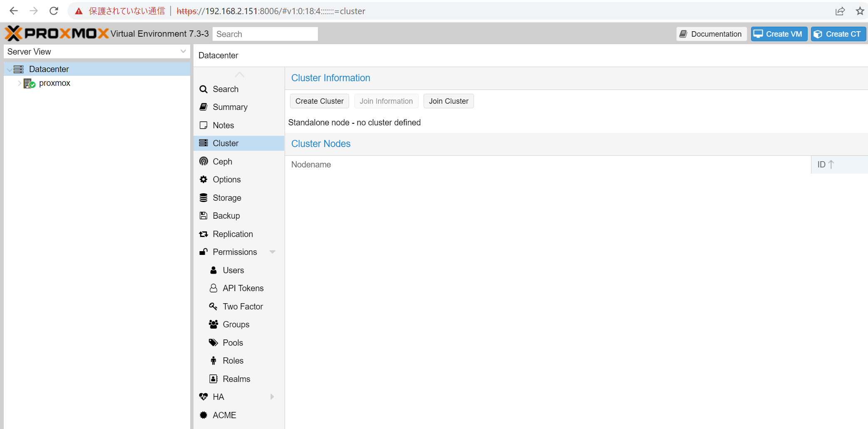Screen dimensions: 868x429
Task: Open the Realms menu item
Action: pyautogui.click(x=239, y=379)
